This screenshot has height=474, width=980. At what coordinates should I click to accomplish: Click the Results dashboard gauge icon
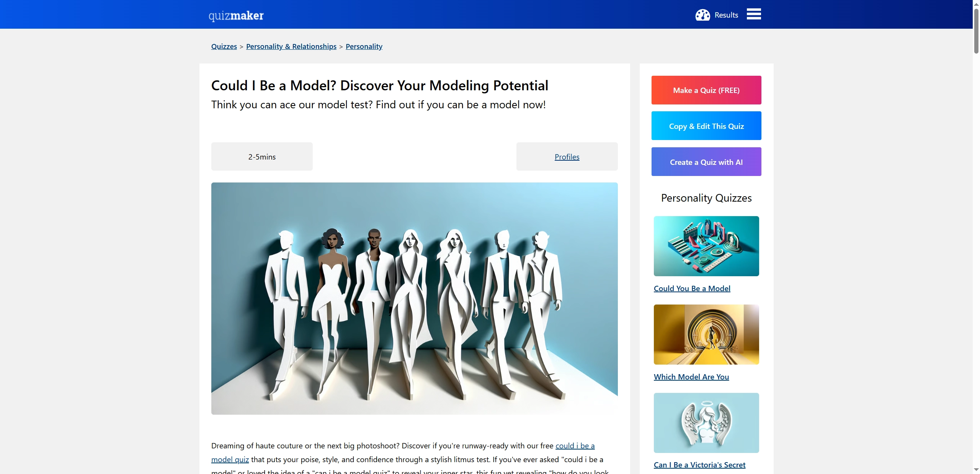click(x=702, y=15)
